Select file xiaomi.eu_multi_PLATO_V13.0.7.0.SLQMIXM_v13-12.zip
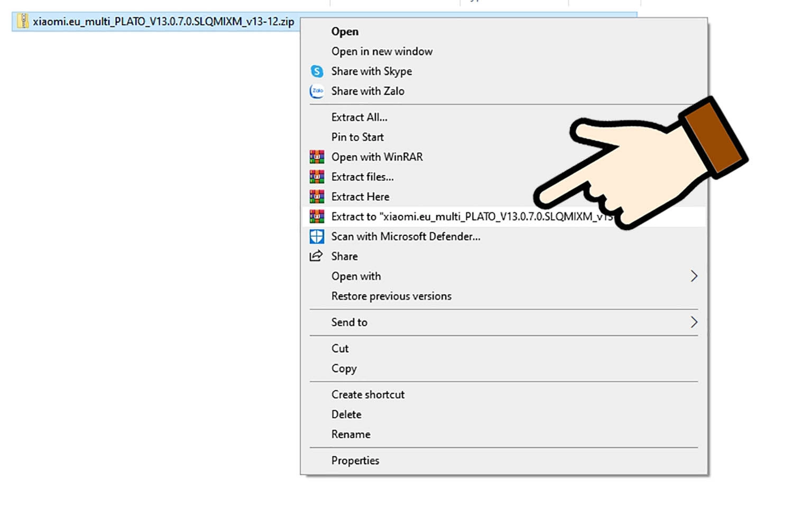The image size is (793, 532). pyautogui.click(x=163, y=22)
